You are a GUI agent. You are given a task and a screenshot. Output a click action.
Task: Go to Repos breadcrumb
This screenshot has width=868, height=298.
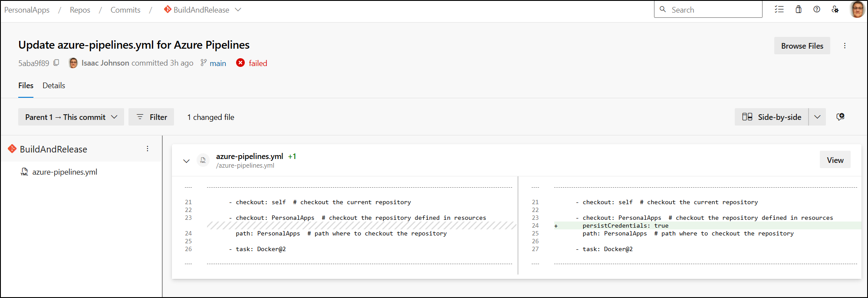point(80,10)
